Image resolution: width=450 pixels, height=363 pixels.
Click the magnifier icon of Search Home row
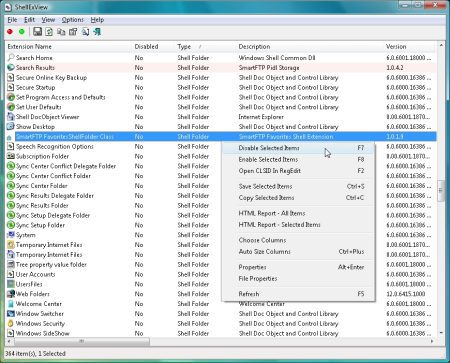[x=11, y=58]
